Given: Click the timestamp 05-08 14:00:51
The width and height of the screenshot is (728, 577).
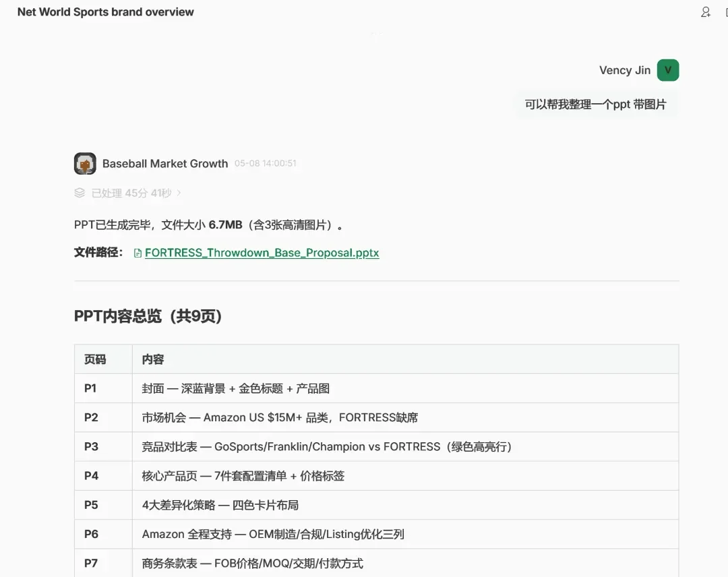Looking at the screenshot, I should [265, 163].
